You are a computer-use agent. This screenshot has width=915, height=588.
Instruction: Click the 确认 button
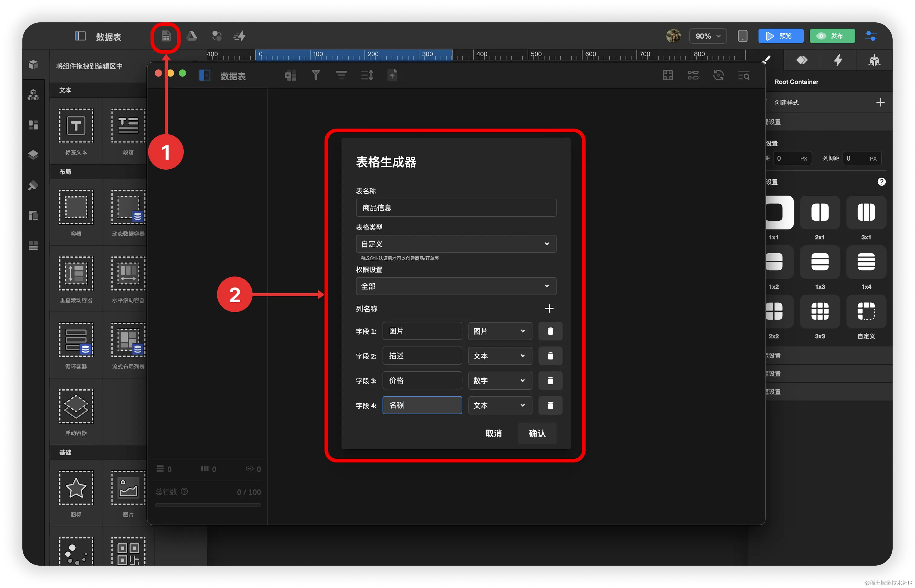[x=537, y=433]
